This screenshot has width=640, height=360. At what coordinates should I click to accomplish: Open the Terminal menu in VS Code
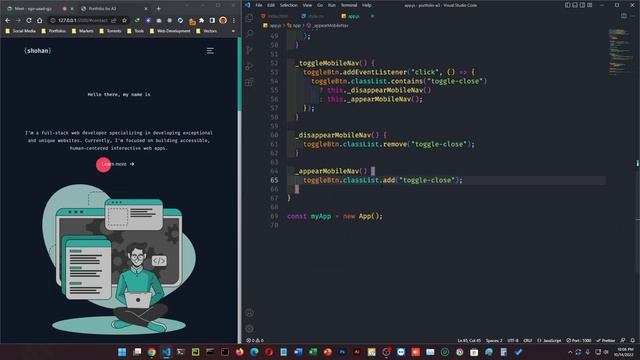(x=349, y=5)
